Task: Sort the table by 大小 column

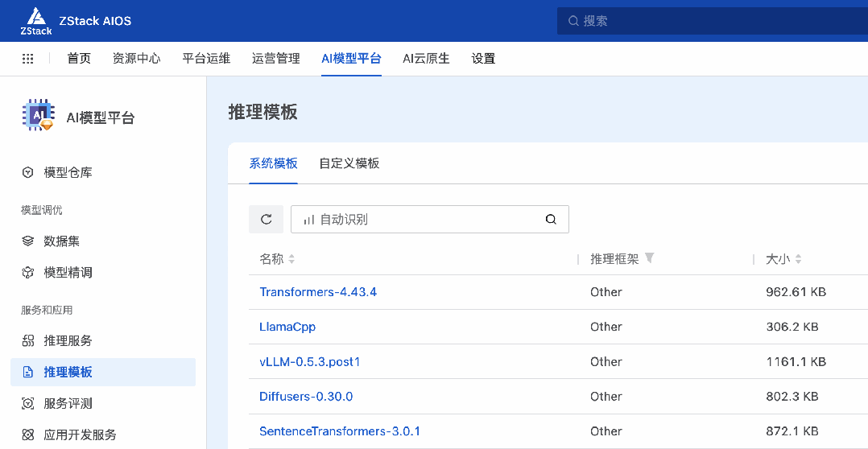Action: pyautogui.click(x=798, y=259)
